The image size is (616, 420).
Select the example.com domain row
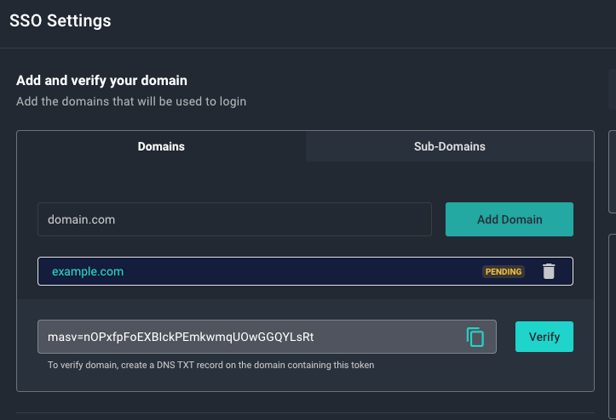click(x=305, y=271)
